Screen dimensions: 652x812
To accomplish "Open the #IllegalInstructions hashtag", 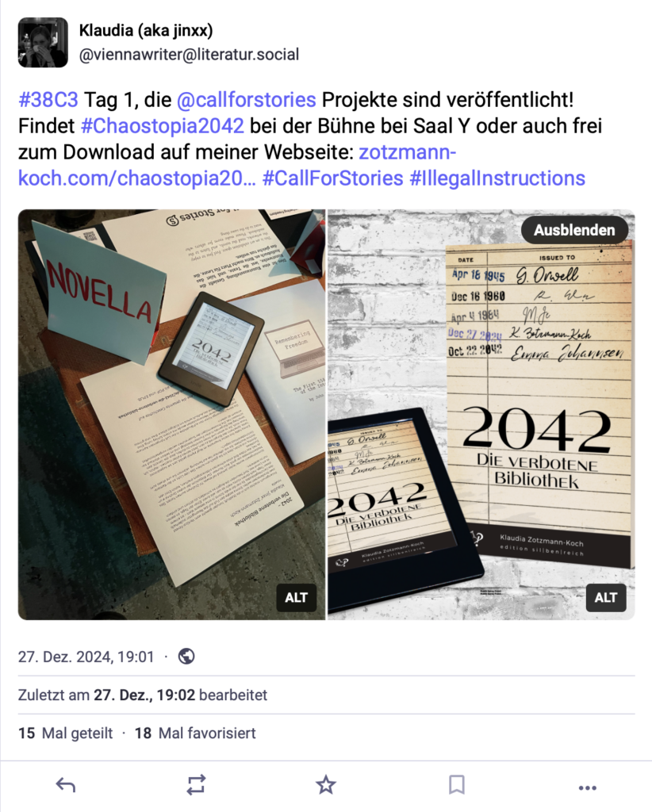I will tap(497, 178).
